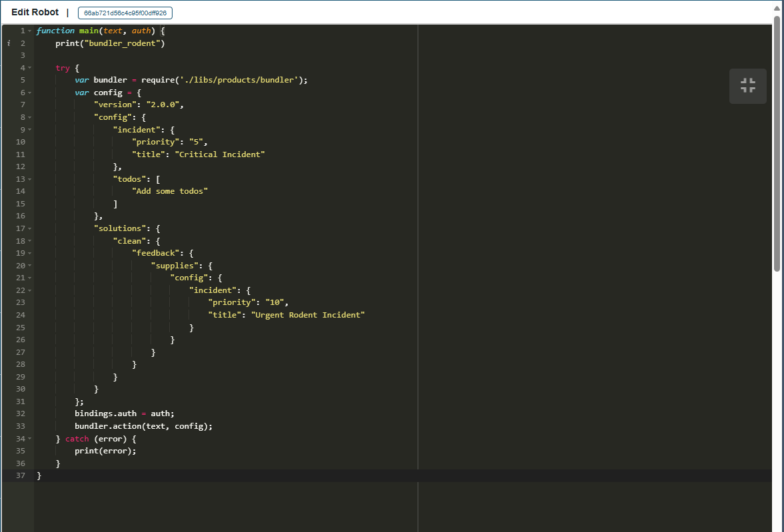
Task: Click the robot ID 66ab721d56c4c95f00dff926 badge
Action: coord(125,13)
